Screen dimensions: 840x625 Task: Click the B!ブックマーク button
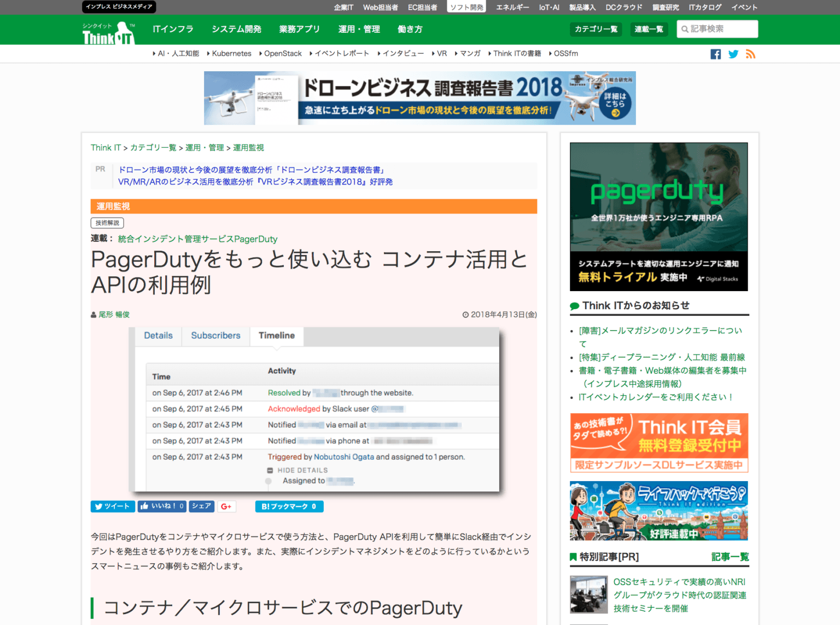pyautogui.click(x=289, y=506)
